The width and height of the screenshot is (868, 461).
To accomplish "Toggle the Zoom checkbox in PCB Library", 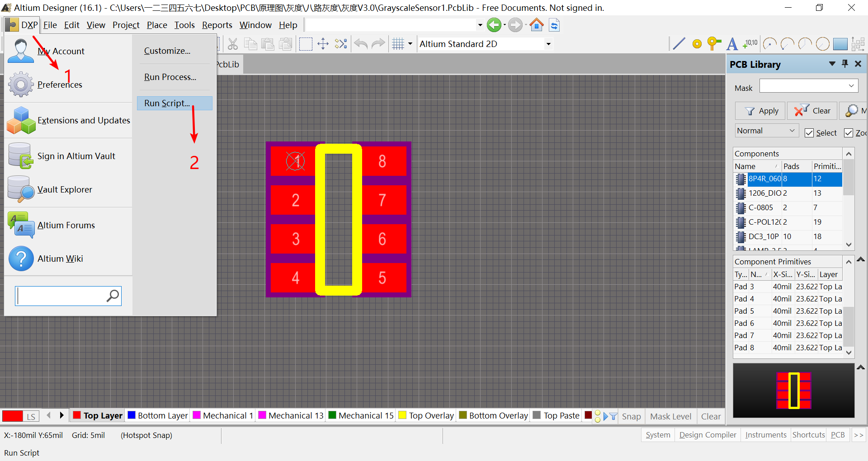I will (849, 132).
